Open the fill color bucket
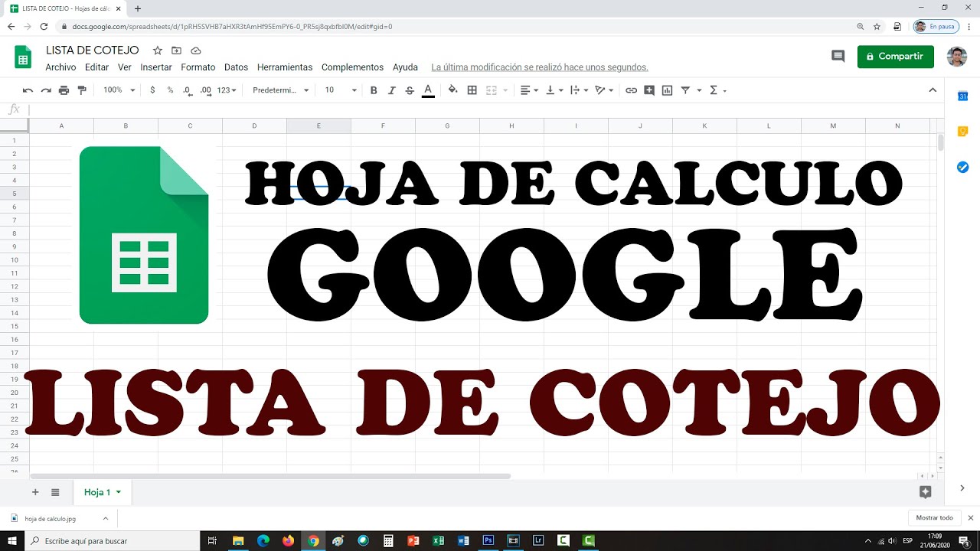This screenshot has width=980, height=551. pos(452,90)
